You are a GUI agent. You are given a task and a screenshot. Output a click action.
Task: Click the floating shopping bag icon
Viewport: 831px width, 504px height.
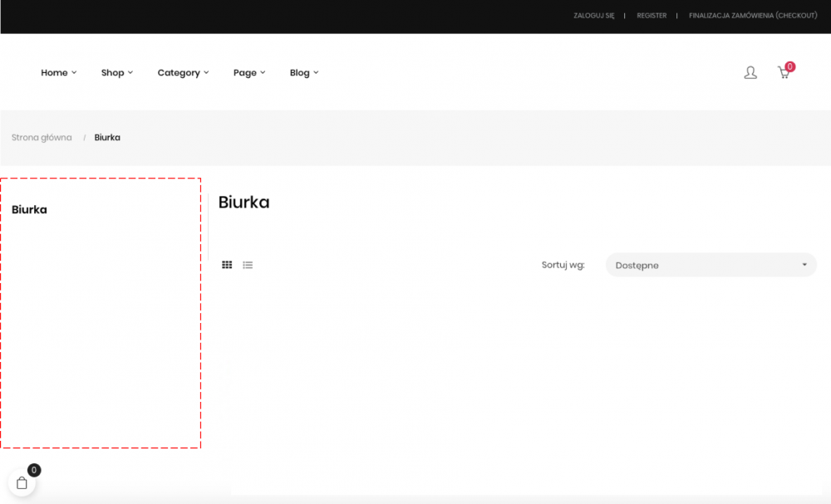click(x=22, y=483)
